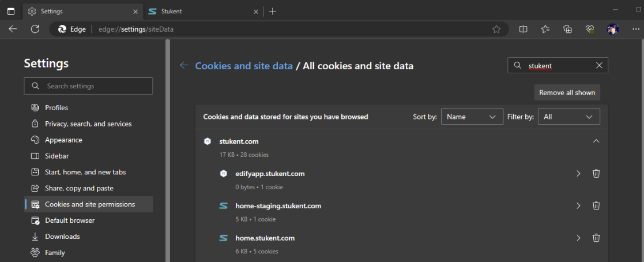Add this page to favorites star
644x262 pixels.
point(496,29)
